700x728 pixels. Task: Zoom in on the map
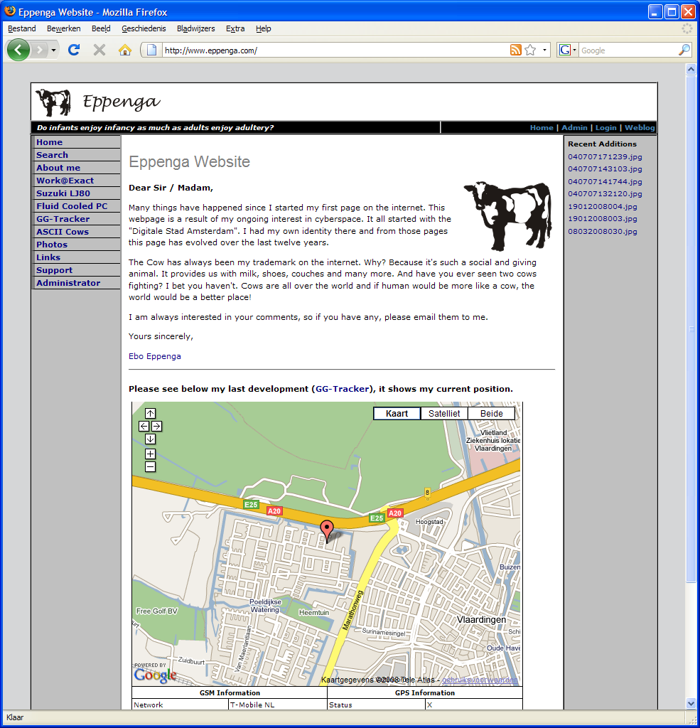pyautogui.click(x=150, y=454)
